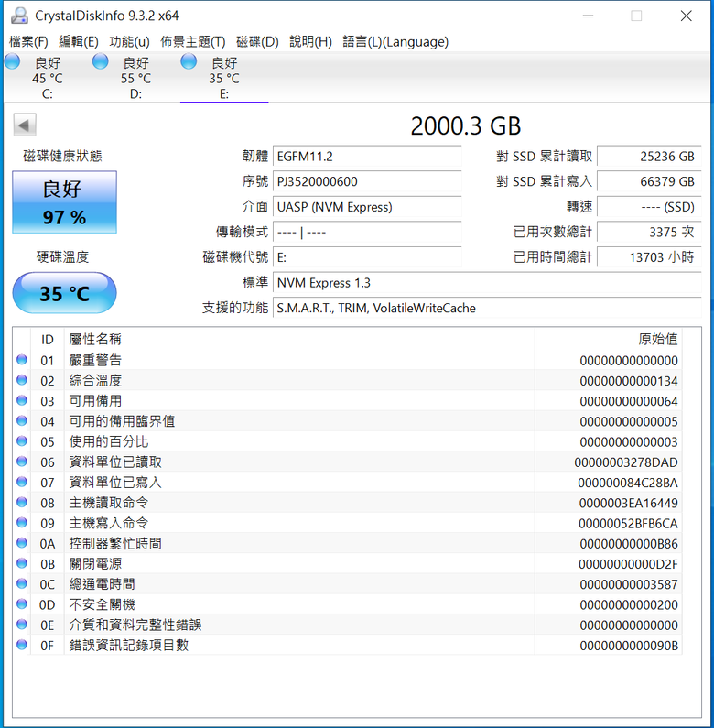Click the 標準 field NVM Express 1.3
This screenshot has width=714, height=728.
[487, 282]
